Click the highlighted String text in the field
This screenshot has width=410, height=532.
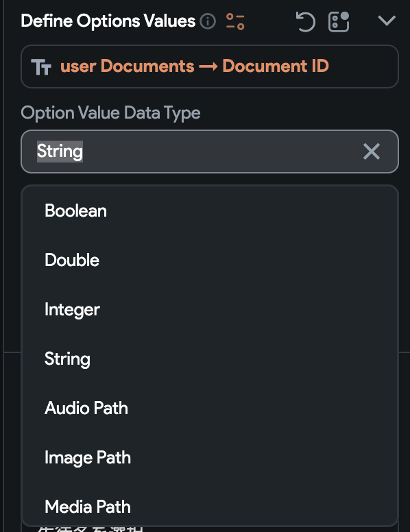[60, 152]
